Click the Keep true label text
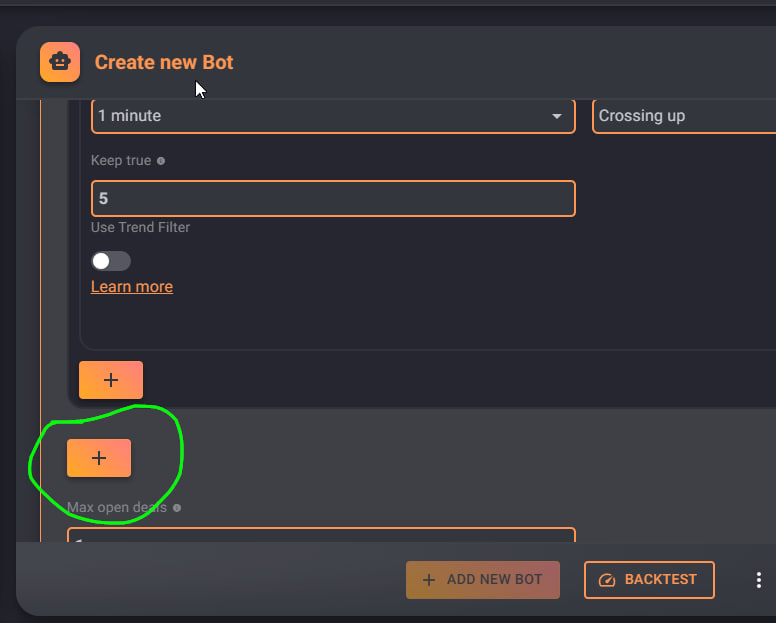Screen dimensions: 776x623 click(x=121, y=160)
